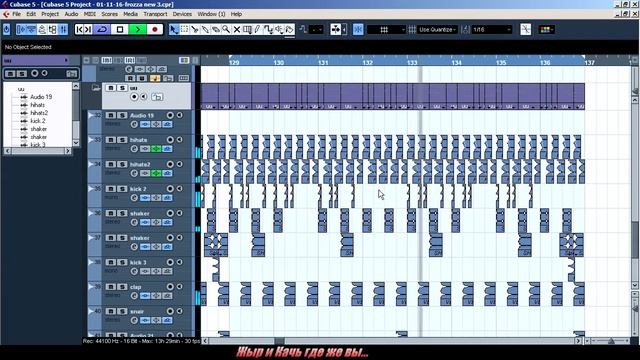The width and height of the screenshot is (640, 360).
Task: Adjust the horizontal zoom slider
Action: click(x=611, y=341)
